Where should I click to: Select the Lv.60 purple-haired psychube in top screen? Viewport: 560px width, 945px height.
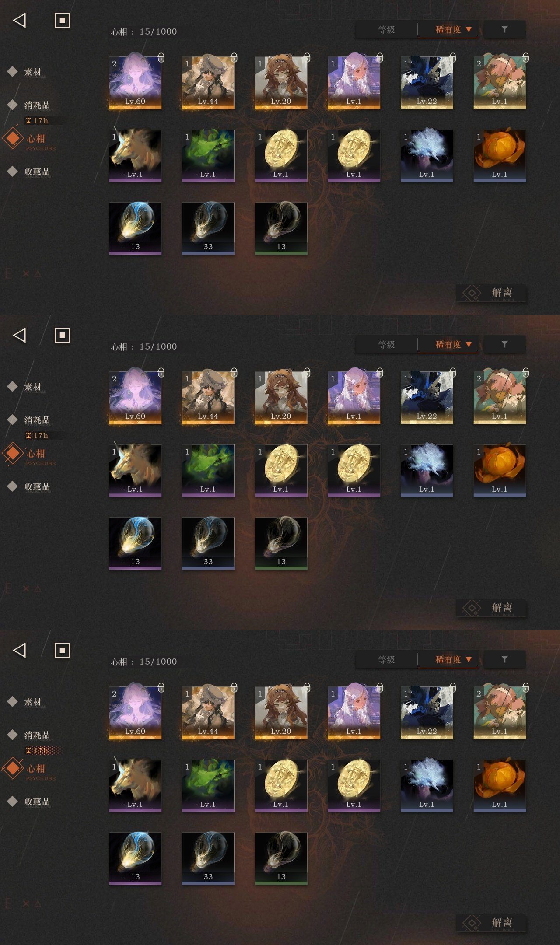(135, 82)
